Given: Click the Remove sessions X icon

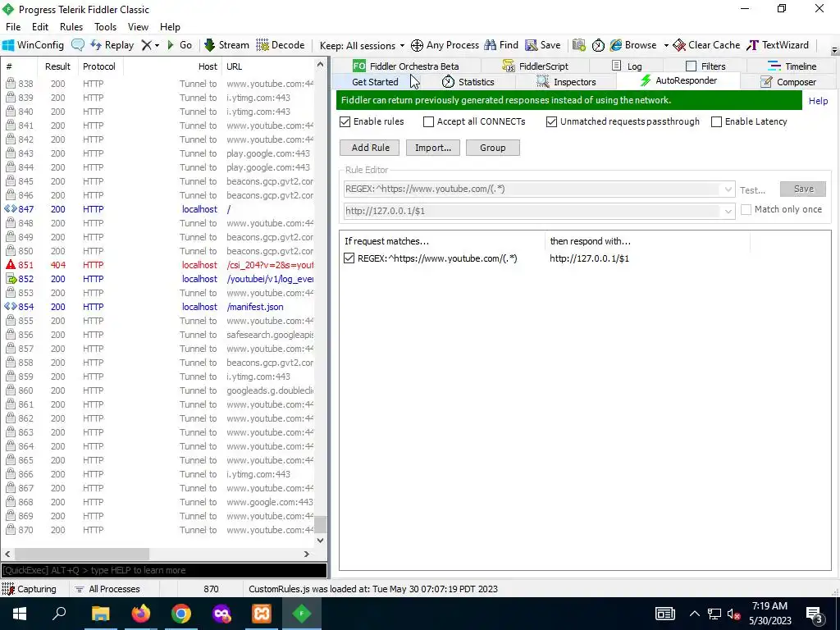Looking at the screenshot, I should coord(146,45).
